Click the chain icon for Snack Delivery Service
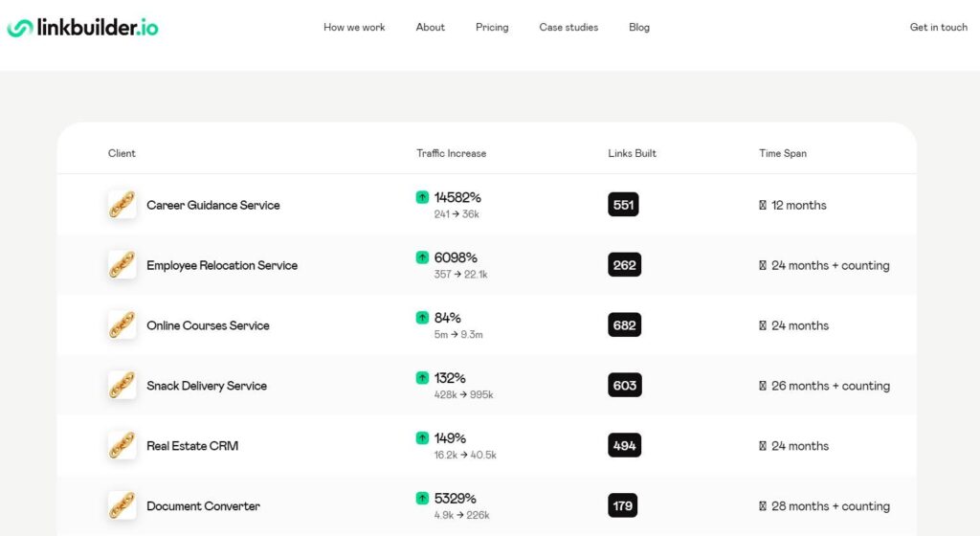980x536 pixels. [x=122, y=386]
